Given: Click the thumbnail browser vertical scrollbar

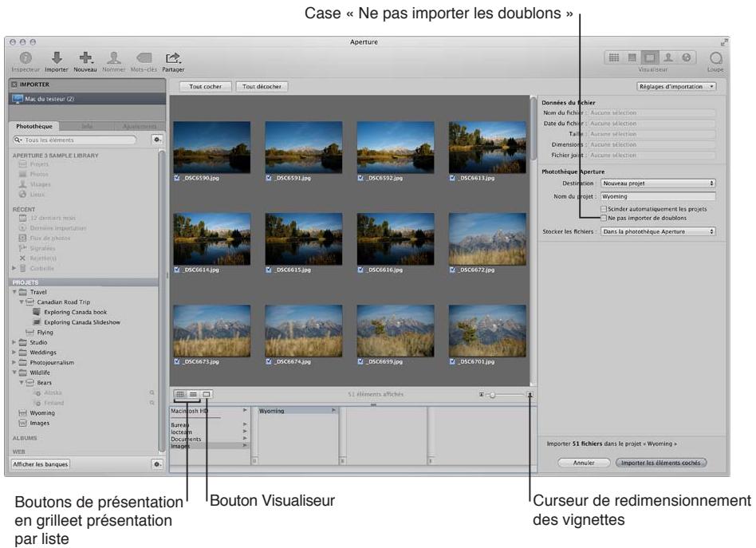Looking at the screenshot, I should click(534, 129).
